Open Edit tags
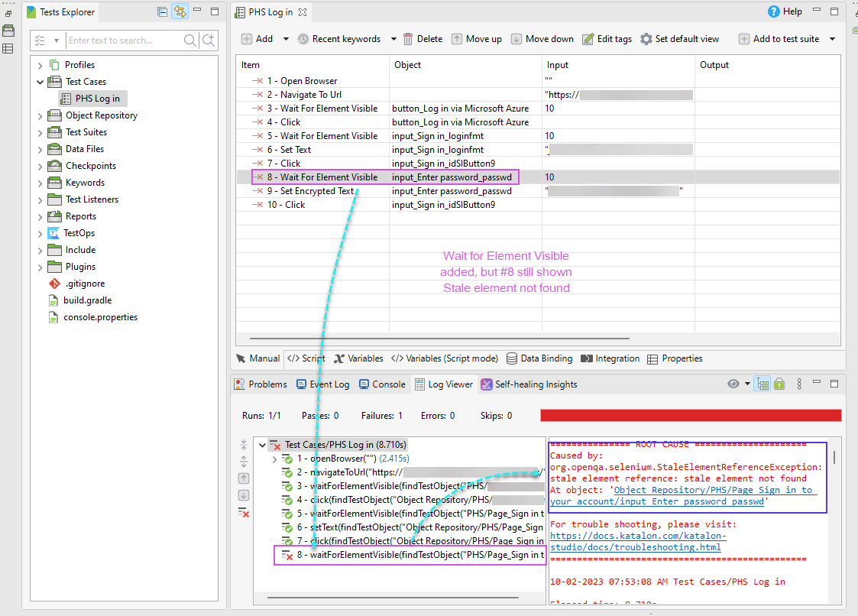The width and height of the screenshot is (858, 616). click(x=607, y=39)
